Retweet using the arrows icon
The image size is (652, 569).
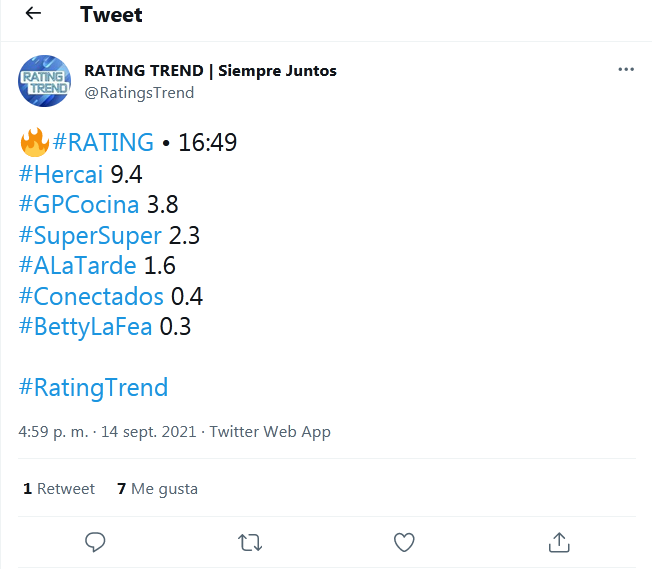click(x=250, y=542)
